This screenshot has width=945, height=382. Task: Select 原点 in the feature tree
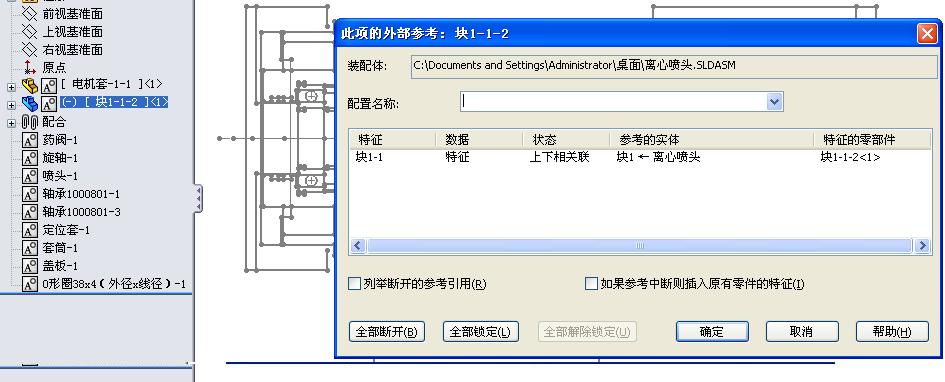pos(54,67)
